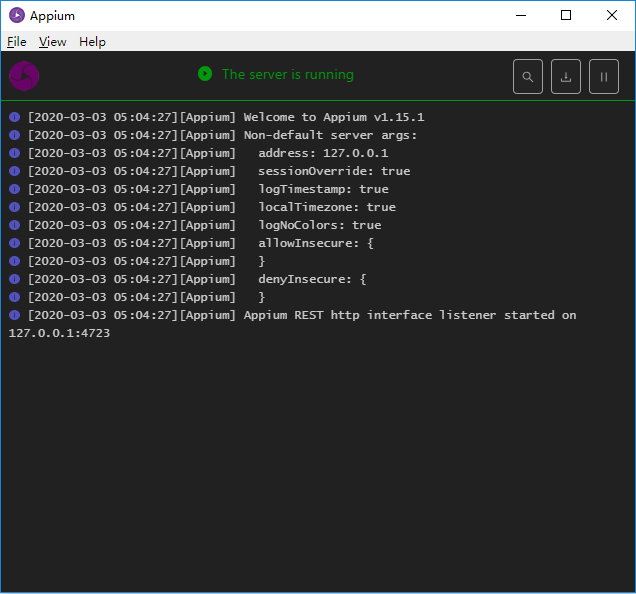Open the Help menu
636x594 pixels.
[x=92, y=41]
